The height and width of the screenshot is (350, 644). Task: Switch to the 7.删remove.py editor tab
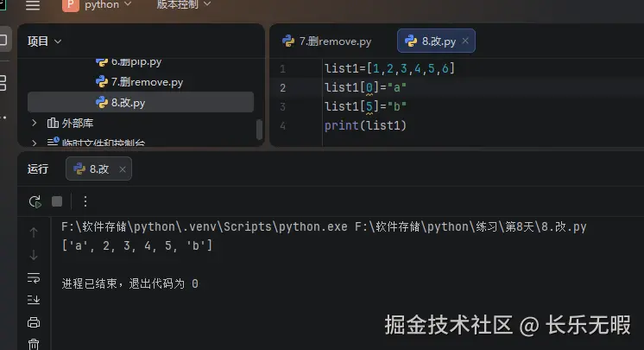327,41
